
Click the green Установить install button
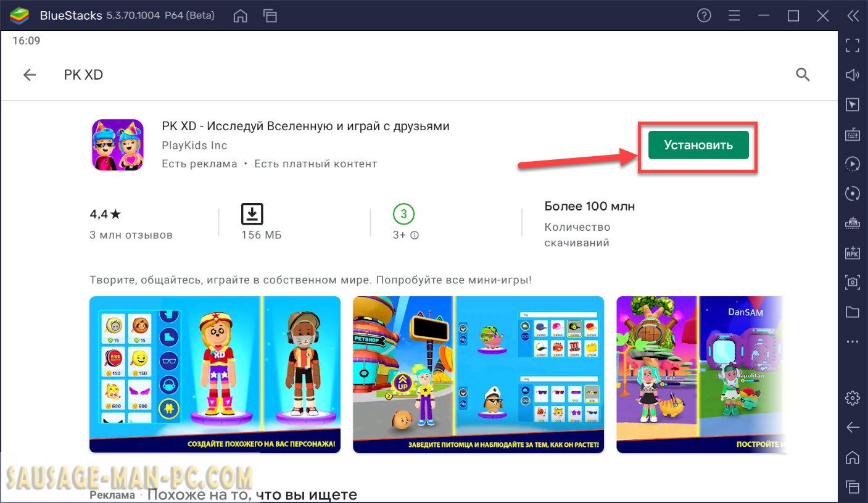[698, 145]
